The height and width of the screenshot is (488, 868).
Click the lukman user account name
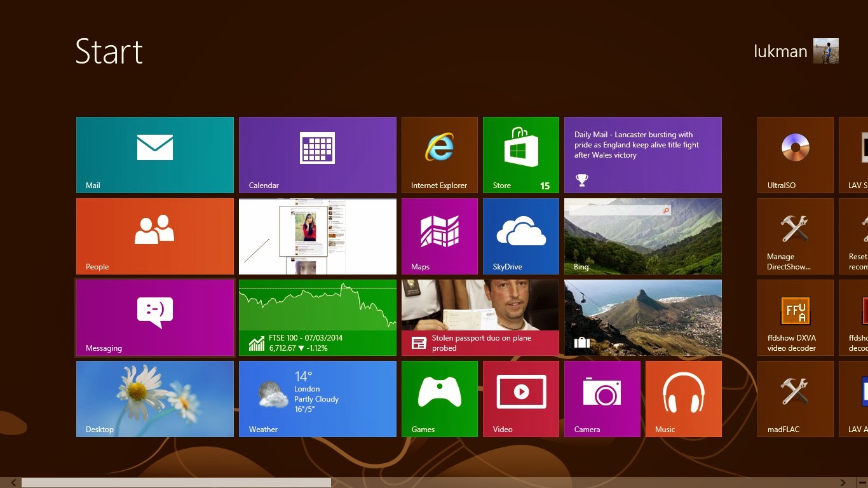coord(780,51)
